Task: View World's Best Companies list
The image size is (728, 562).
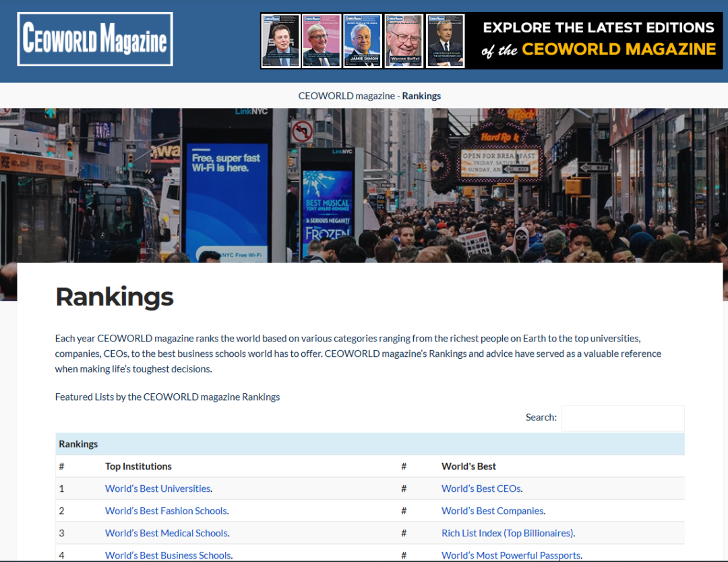Action: click(x=492, y=511)
